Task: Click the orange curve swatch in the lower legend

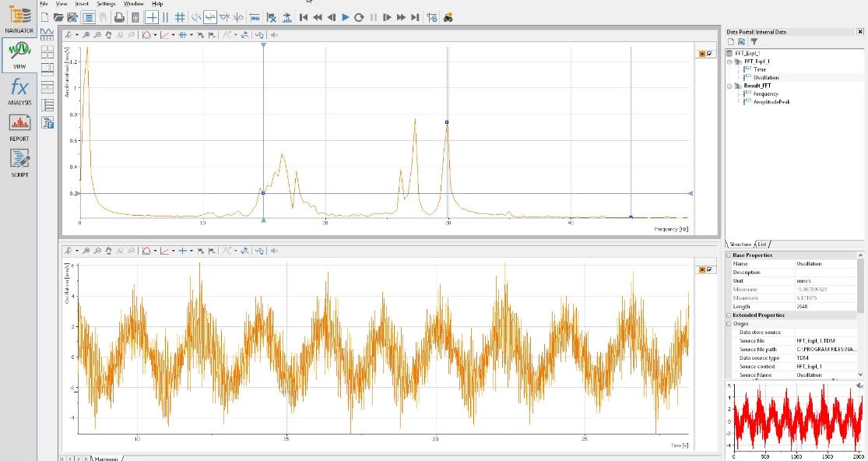Action: pos(702,269)
